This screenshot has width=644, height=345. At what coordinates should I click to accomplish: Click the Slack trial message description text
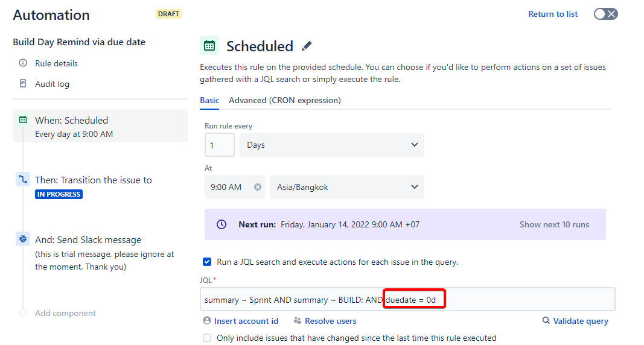[104, 261]
